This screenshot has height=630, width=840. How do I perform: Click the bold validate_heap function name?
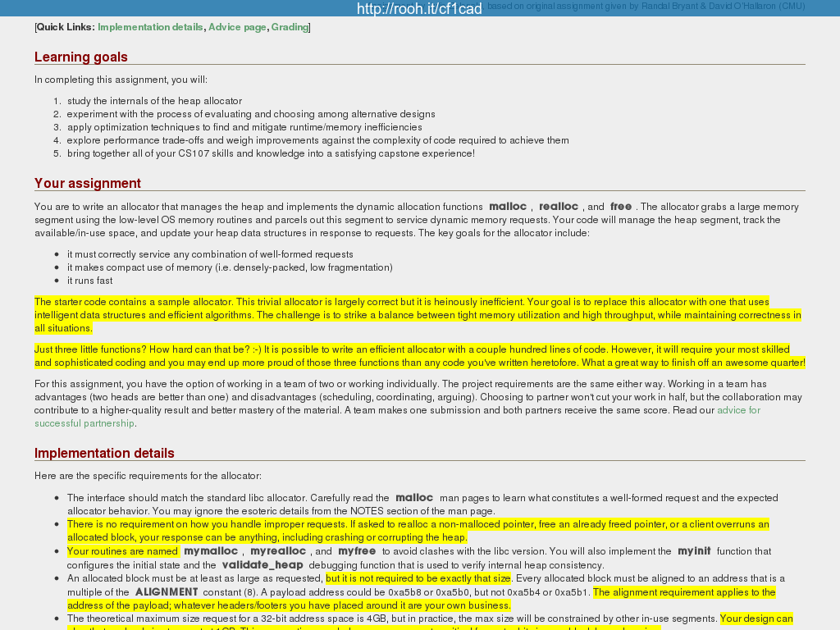point(262,565)
